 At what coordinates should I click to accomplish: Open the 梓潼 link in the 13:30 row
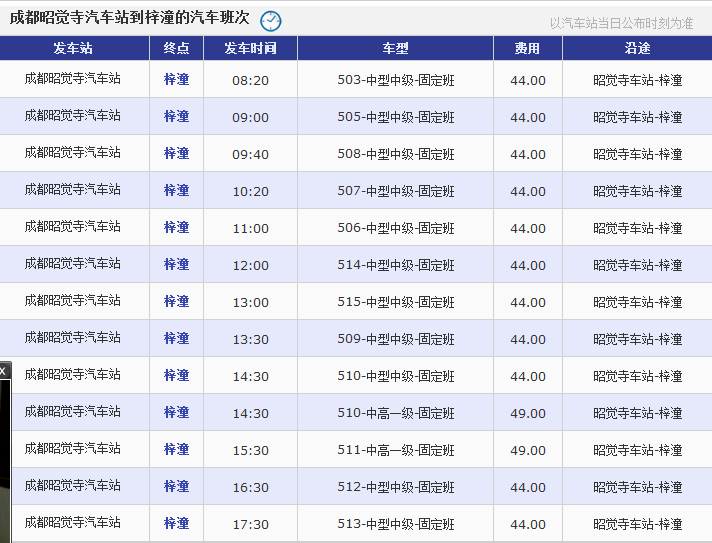click(x=177, y=339)
